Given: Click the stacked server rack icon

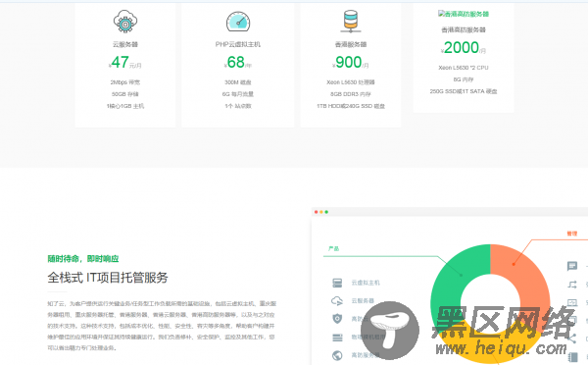Looking at the screenshot, I should (x=337, y=338).
